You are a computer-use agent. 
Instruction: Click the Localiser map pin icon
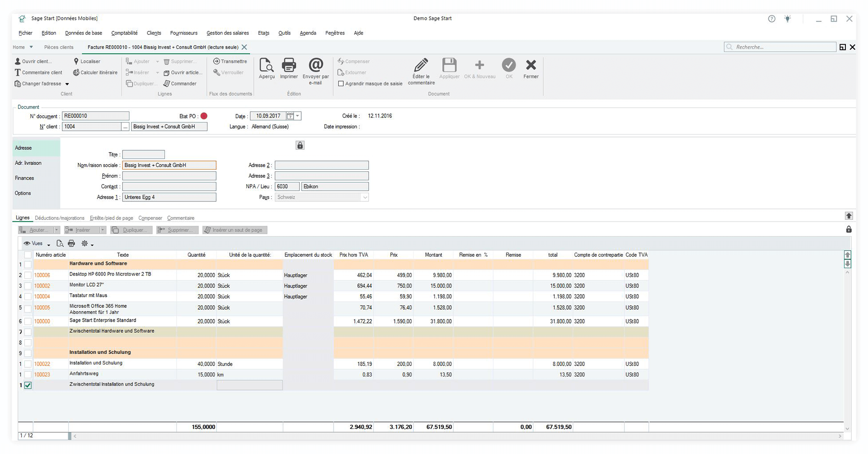click(x=76, y=61)
